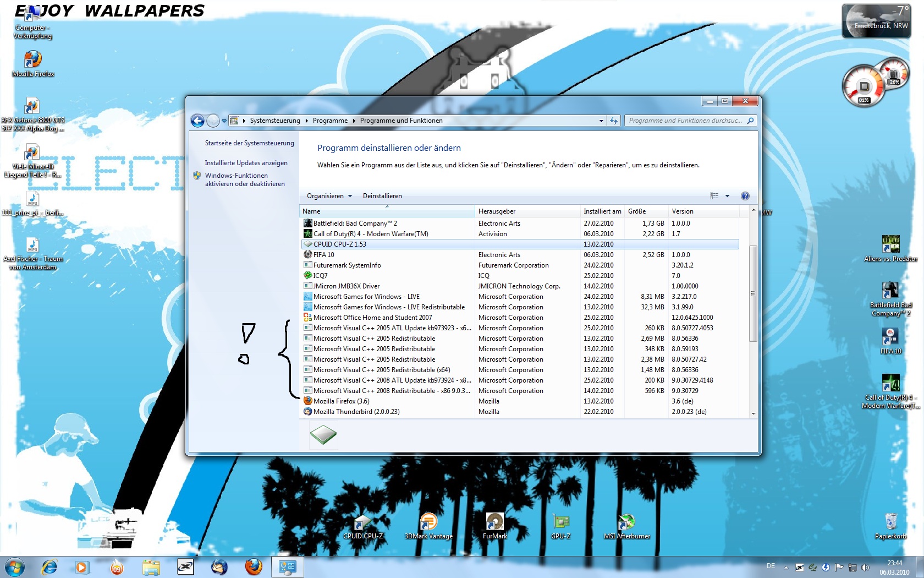The width and height of the screenshot is (924, 578).
Task: Open Call of Duty 4 desktop shortcut
Action: (x=890, y=391)
